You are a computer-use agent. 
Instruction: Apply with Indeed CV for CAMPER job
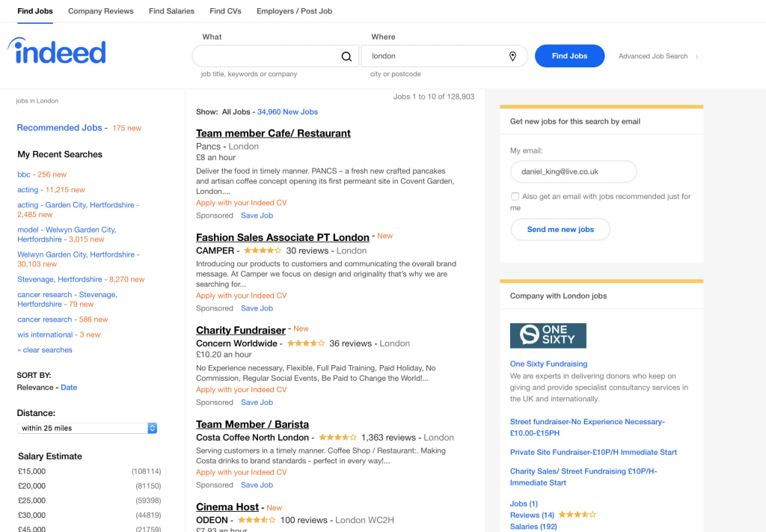tap(242, 296)
